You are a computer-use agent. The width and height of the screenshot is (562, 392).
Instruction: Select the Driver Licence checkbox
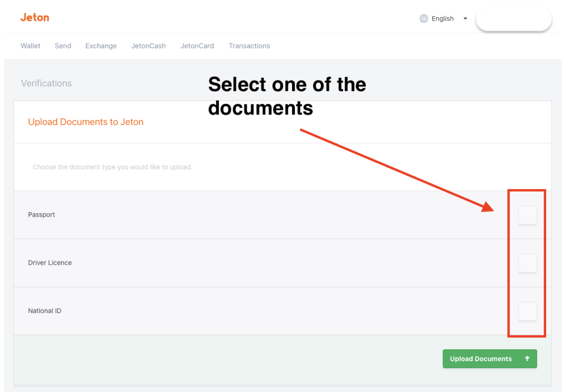[x=527, y=263]
